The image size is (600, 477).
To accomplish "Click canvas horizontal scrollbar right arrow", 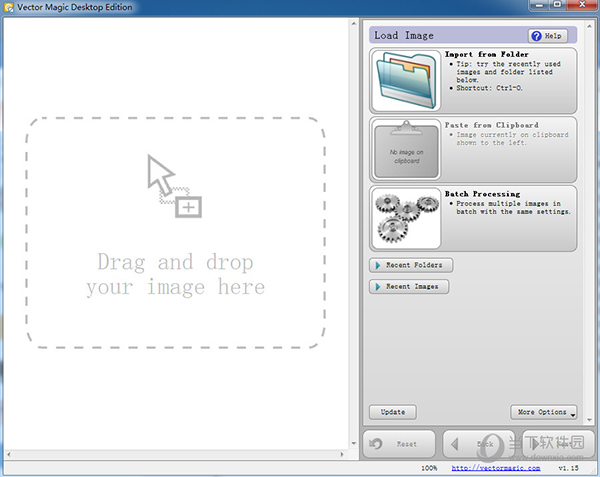I will click(342, 454).
